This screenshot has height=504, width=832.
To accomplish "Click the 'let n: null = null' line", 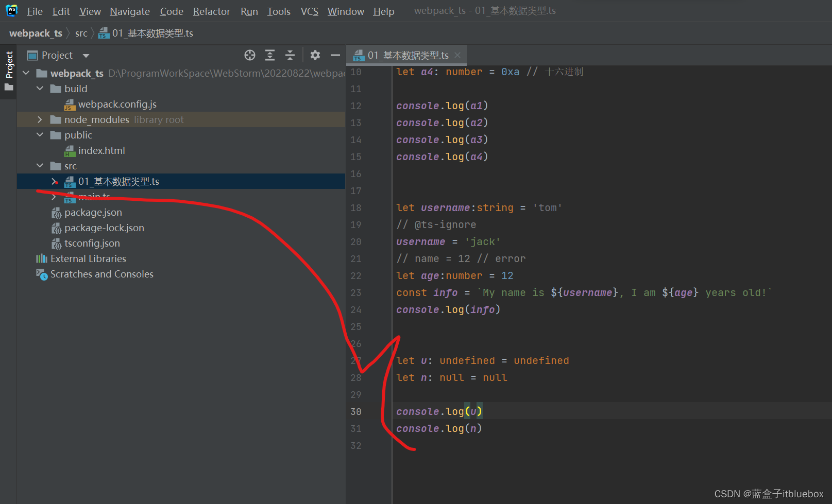I will pos(452,378).
